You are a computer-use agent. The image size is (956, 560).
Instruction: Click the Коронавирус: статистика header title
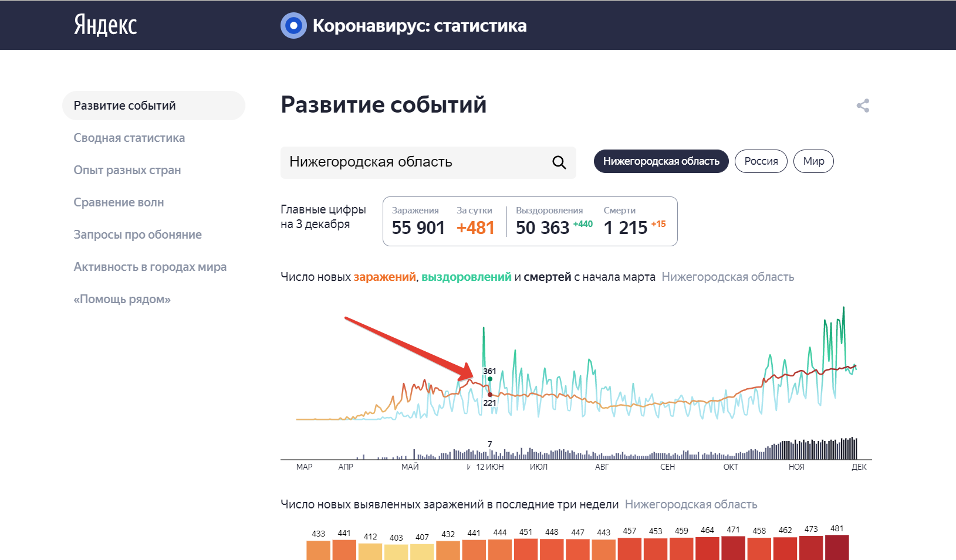419,26
